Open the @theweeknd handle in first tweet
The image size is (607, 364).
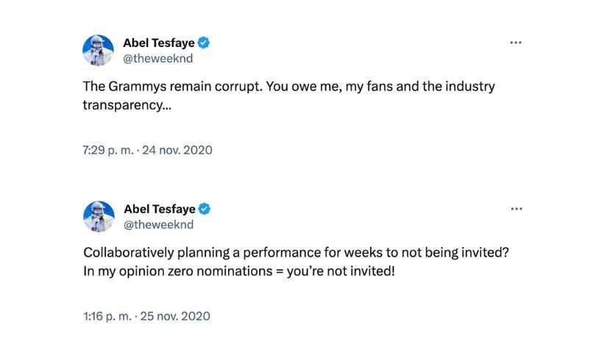[x=158, y=59]
